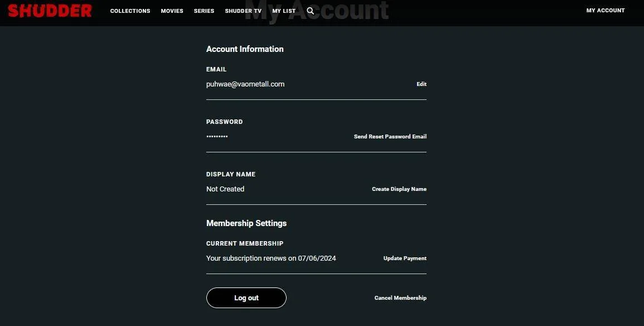
Task: Click the Membership Settings heading
Action: (246, 223)
